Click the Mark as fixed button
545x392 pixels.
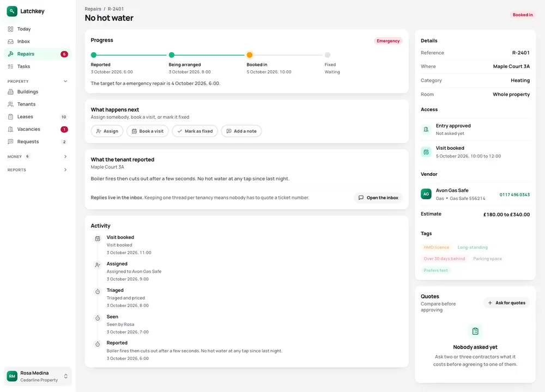(x=195, y=131)
